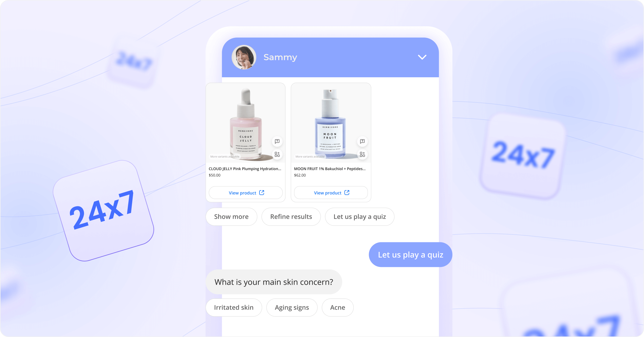Click the grid/variants icon on Cloud Jelly card
Screen dimensions: 644x337
[277, 154]
